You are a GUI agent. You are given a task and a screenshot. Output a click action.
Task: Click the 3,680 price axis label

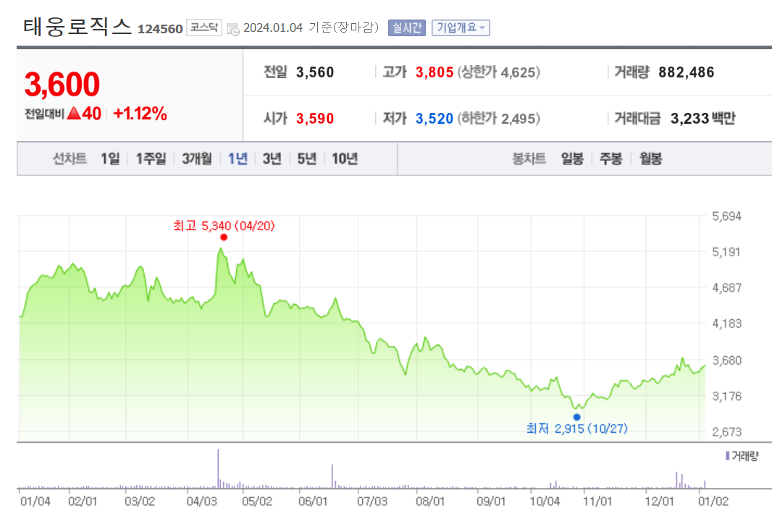tap(726, 360)
